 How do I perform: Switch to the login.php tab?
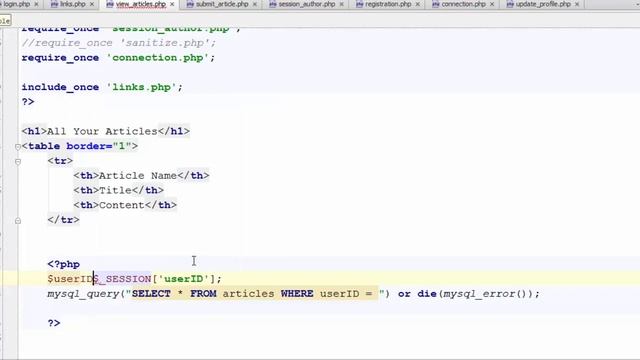(16, 4)
